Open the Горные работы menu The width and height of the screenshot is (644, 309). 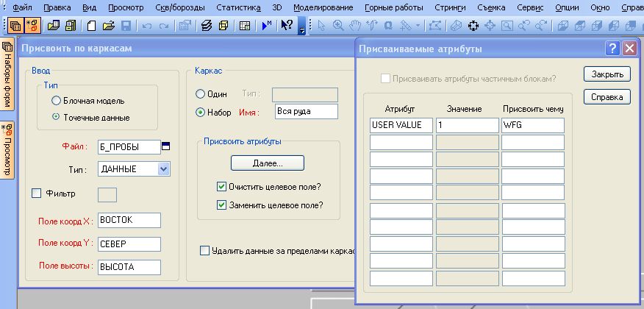pos(394,7)
